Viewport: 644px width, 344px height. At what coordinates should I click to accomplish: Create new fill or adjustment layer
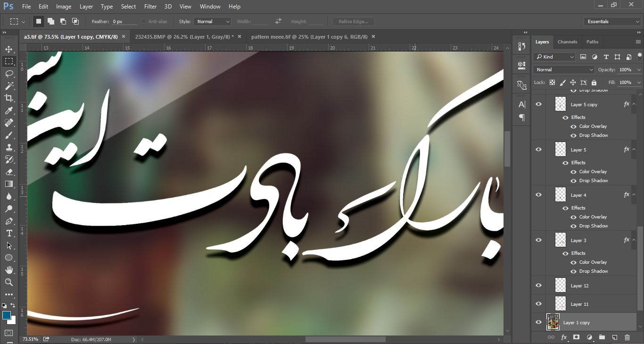pos(589,337)
